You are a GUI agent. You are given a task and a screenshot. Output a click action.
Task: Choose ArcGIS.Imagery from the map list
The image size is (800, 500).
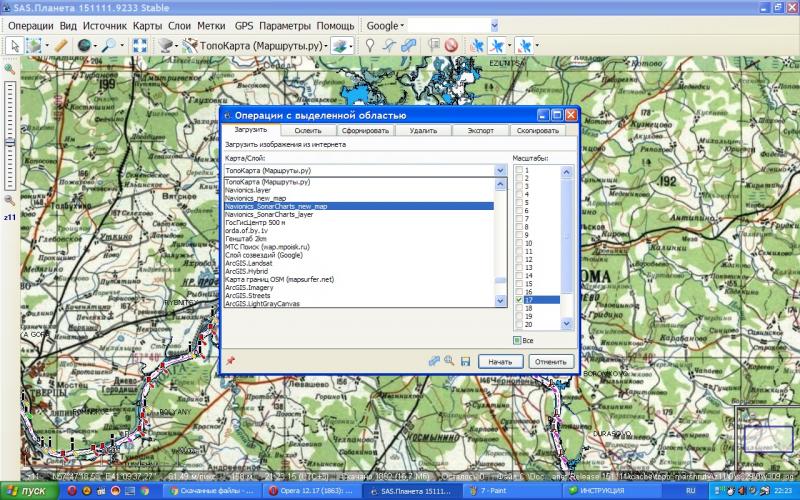click(x=249, y=287)
